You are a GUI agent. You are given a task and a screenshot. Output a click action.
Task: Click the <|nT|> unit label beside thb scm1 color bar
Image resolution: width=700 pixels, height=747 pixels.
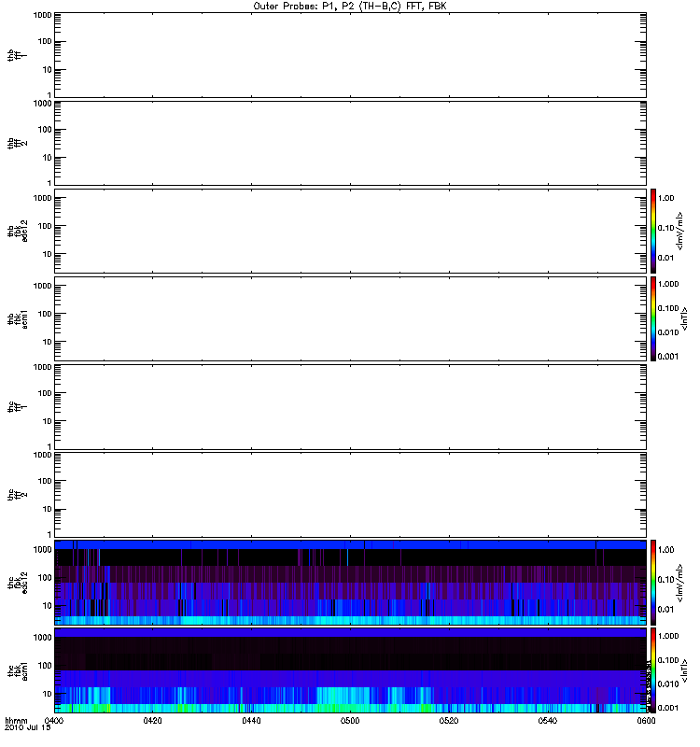pyautogui.click(x=684, y=318)
